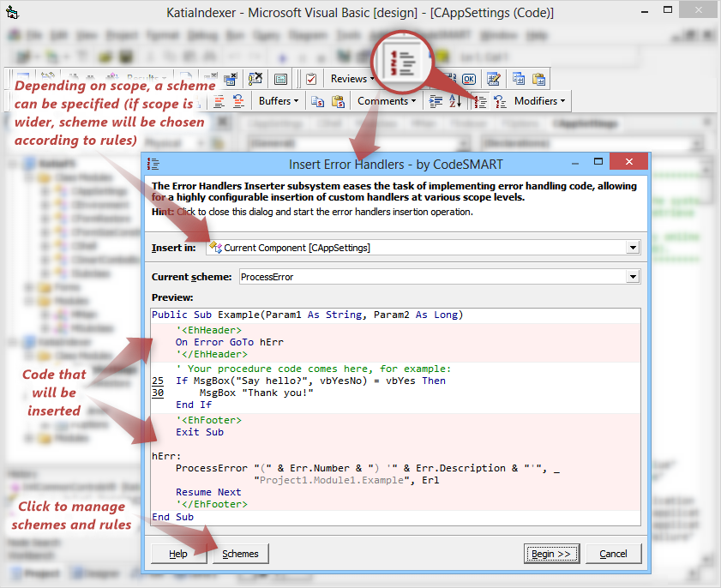Maximize the Visual Basic main window

[668, 9]
